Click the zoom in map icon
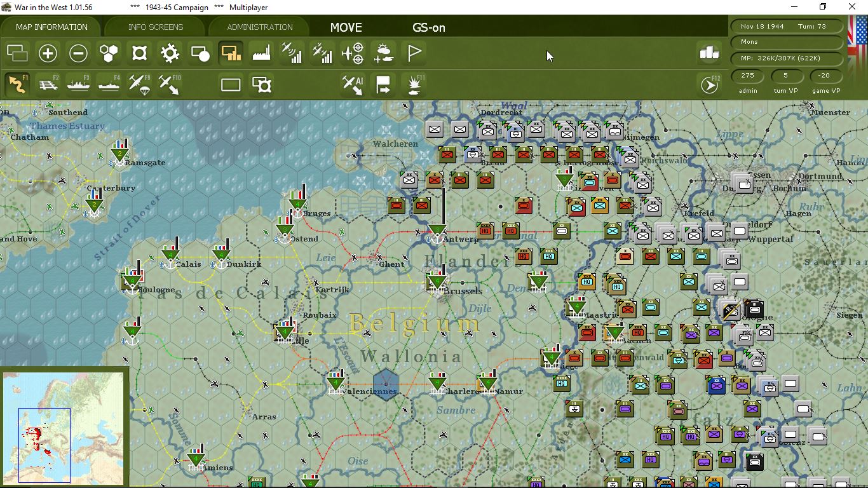The width and height of the screenshot is (868, 488). 48,53
